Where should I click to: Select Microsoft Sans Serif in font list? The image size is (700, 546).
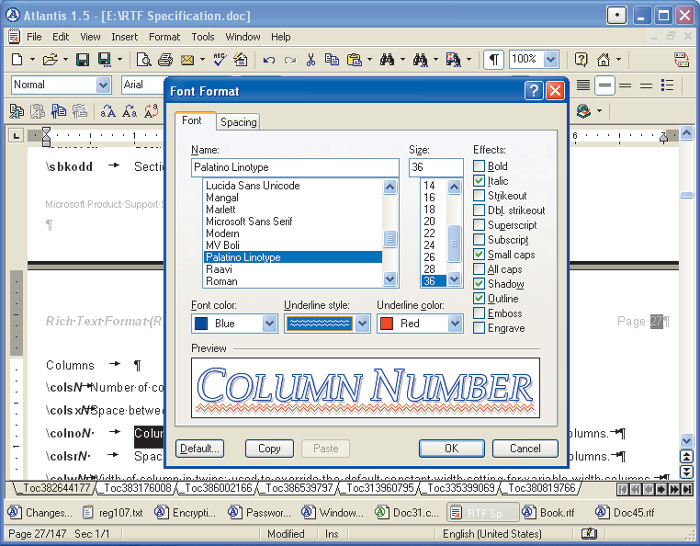coord(249,221)
